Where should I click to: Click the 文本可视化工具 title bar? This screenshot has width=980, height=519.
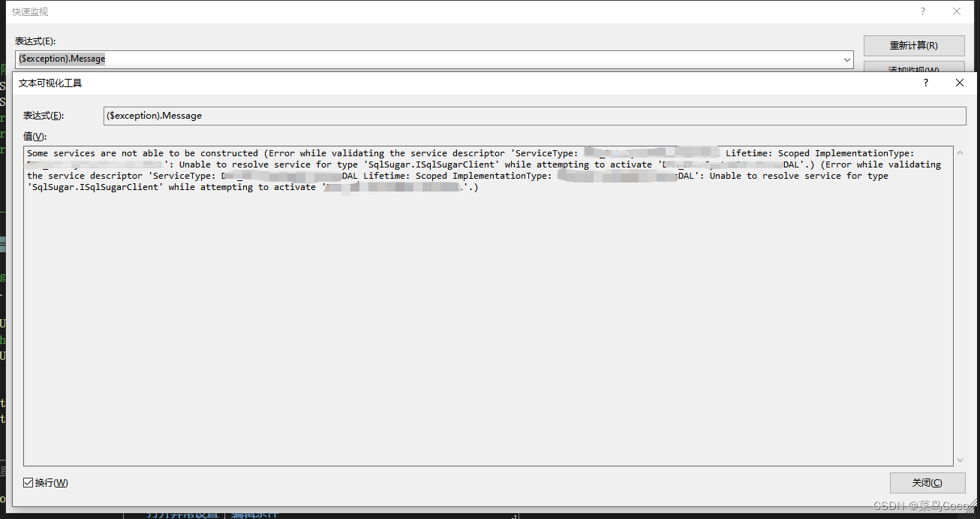coord(450,83)
